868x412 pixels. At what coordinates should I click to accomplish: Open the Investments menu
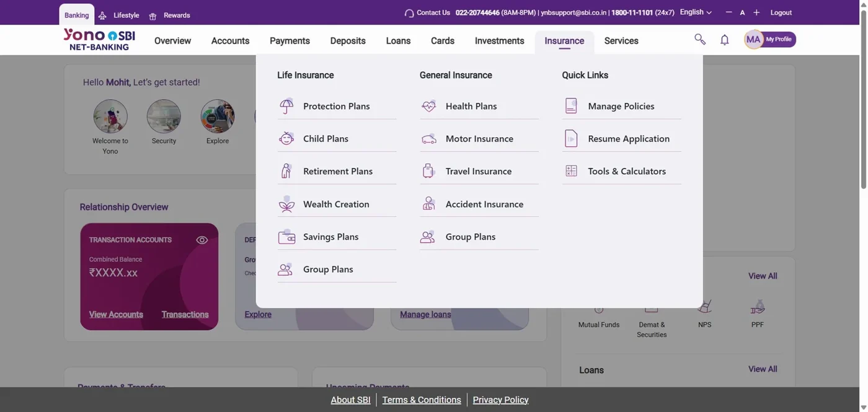point(500,41)
